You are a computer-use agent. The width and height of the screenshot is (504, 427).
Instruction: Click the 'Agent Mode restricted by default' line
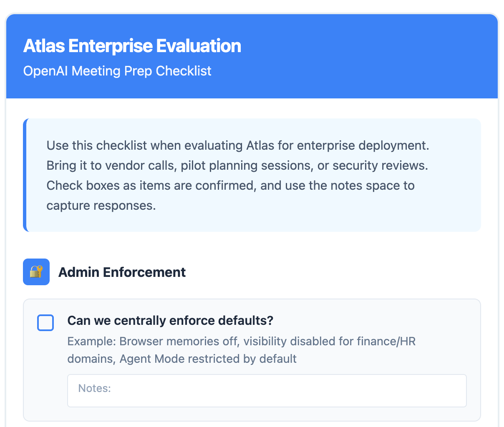click(208, 359)
